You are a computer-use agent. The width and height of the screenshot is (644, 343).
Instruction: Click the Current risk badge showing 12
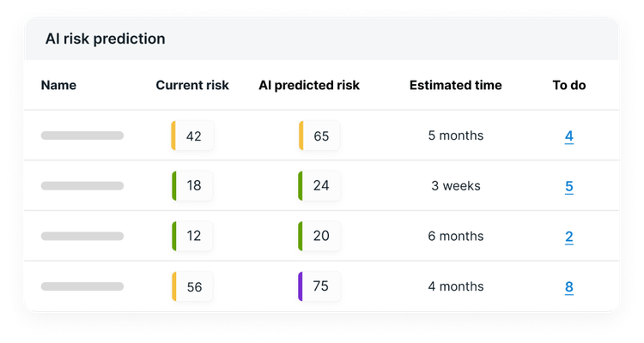[192, 237]
